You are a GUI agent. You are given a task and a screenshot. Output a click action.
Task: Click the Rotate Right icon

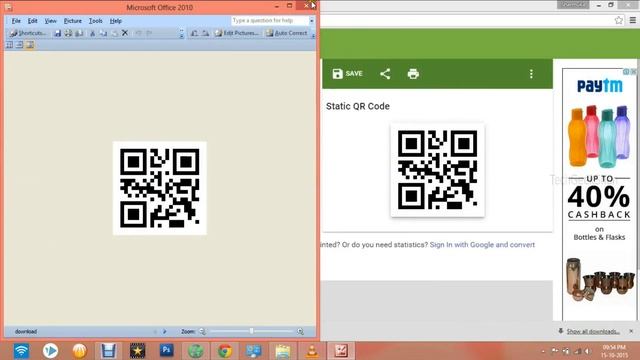205,33
